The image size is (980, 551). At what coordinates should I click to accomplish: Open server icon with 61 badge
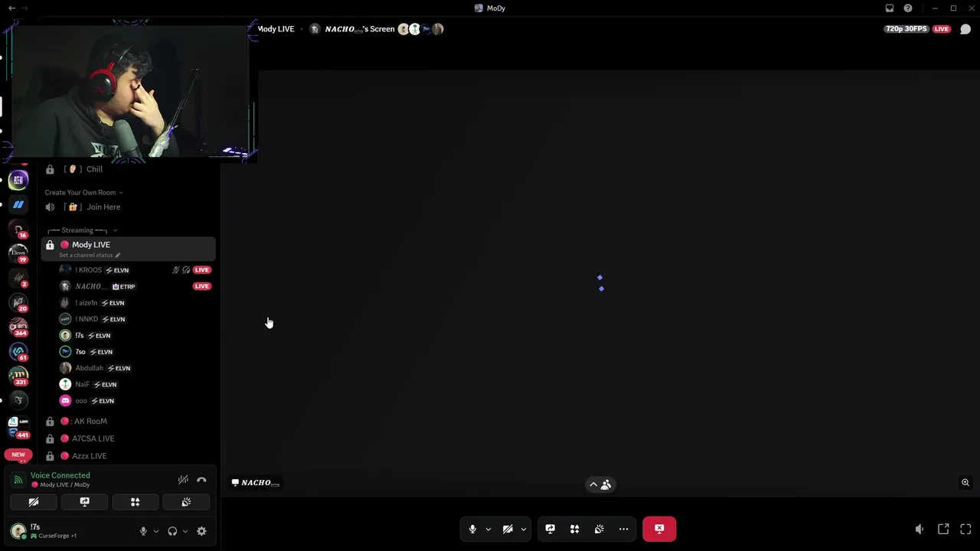click(18, 351)
